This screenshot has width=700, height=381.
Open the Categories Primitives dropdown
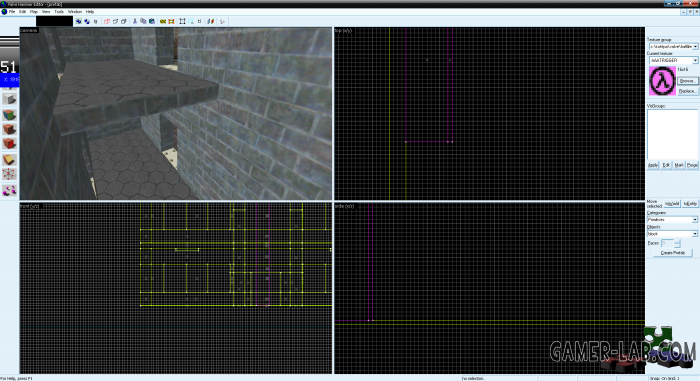coord(672,220)
